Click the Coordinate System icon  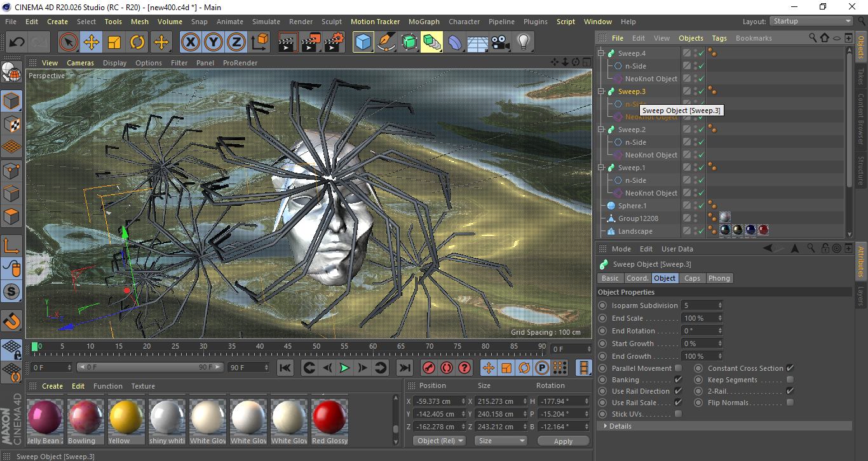[x=260, y=43]
